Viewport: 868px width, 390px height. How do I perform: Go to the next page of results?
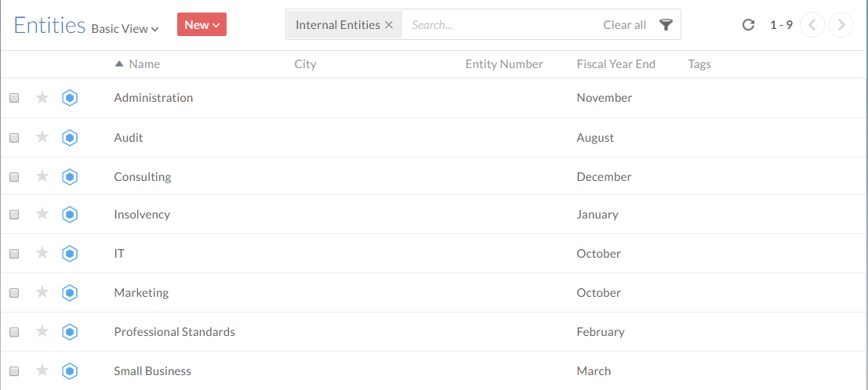coord(841,25)
